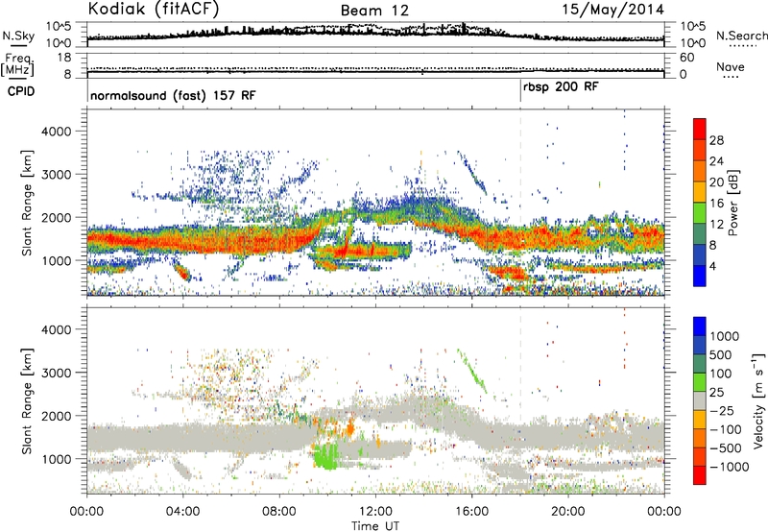Image resolution: width=768 pixels, height=532 pixels.
Task: Click the 'Time UT' axis title
Action: coord(375,526)
